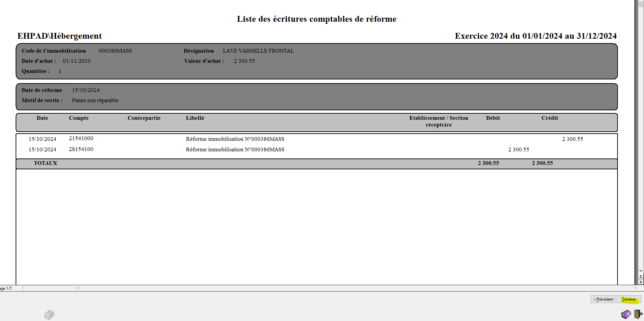The height and width of the screenshot is (321, 644).
Task: Click the TOTAUX row label
Action: [x=45, y=163]
